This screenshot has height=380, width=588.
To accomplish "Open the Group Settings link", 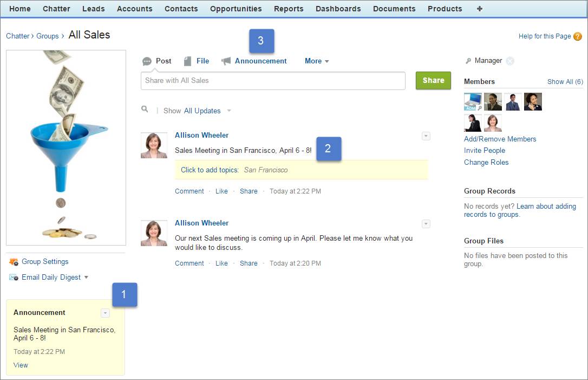I will coord(45,261).
